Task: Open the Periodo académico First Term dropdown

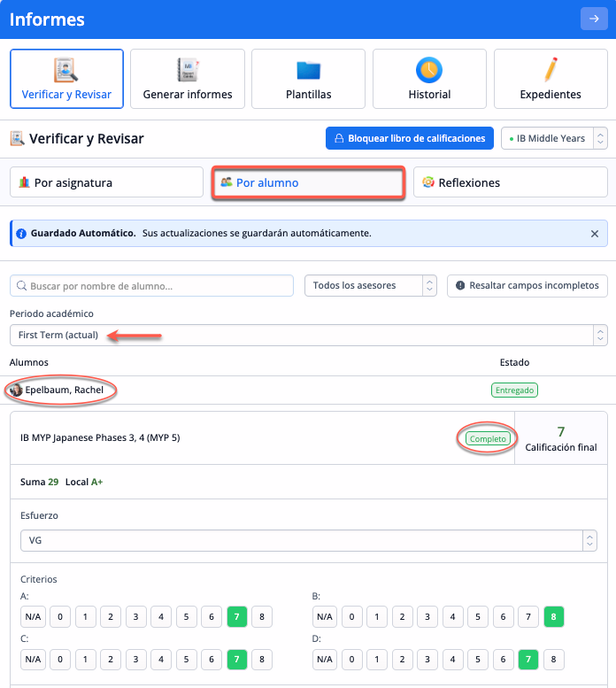Action: tap(308, 335)
